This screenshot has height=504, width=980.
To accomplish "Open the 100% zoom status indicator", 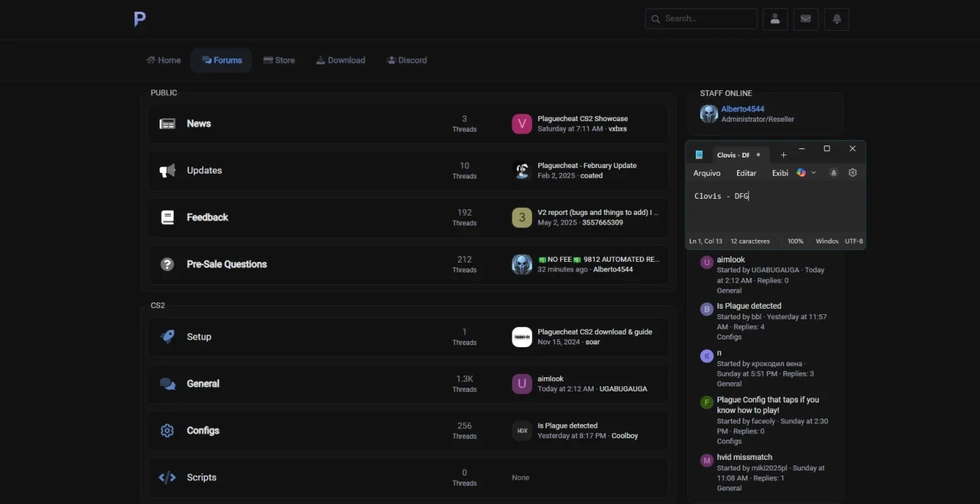I will coord(795,241).
